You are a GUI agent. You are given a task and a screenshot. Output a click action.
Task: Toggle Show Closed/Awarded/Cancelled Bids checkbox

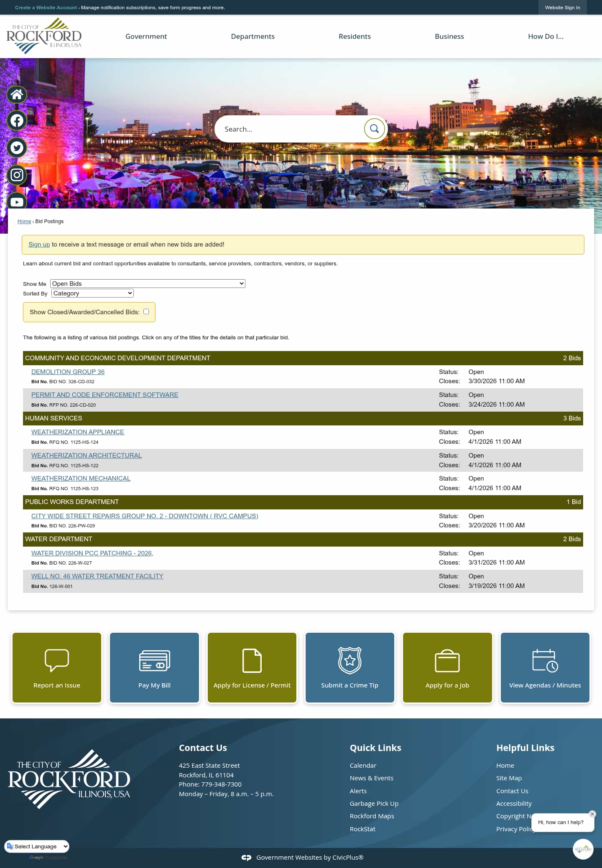[146, 312]
